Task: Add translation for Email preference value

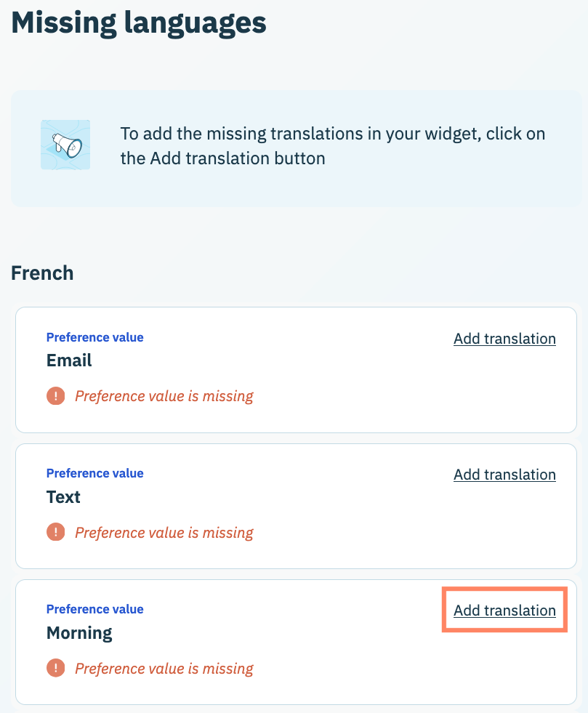Action: [x=504, y=339]
